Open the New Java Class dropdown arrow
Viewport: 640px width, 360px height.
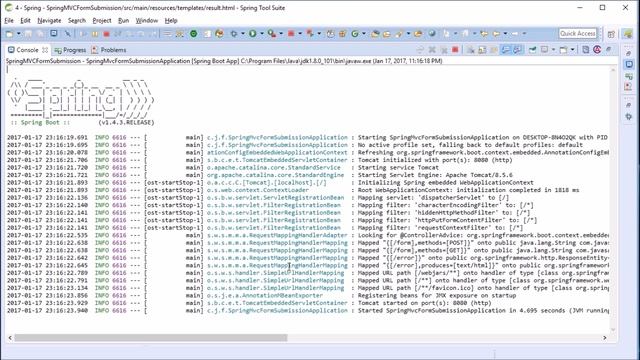coord(364,34)
